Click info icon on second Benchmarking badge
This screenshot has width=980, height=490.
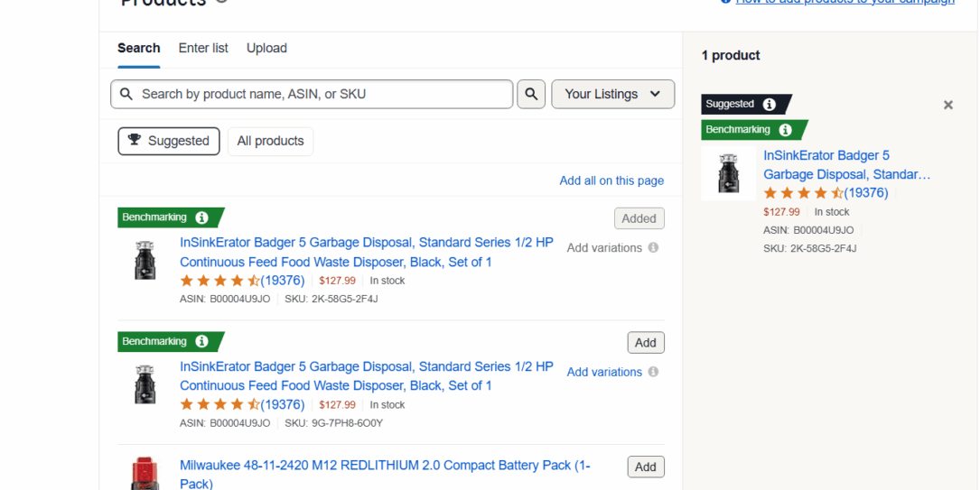[201, 342]
